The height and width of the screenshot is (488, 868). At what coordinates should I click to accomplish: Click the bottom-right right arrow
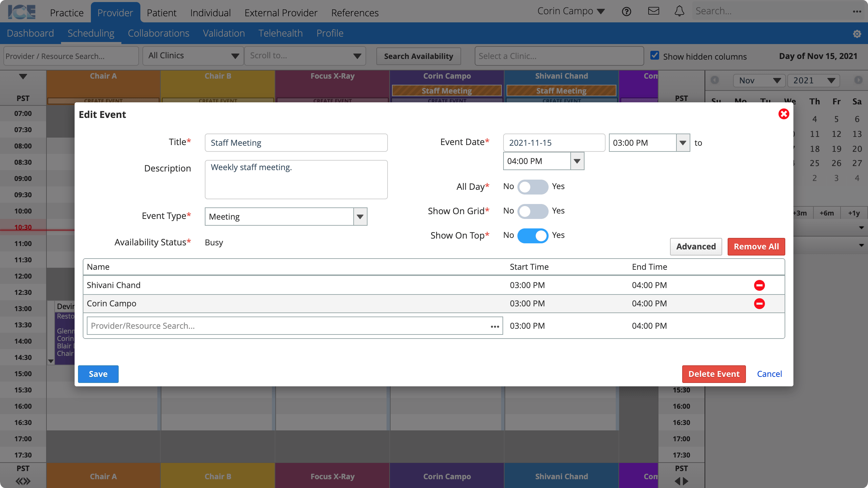[x=686, y=481]
